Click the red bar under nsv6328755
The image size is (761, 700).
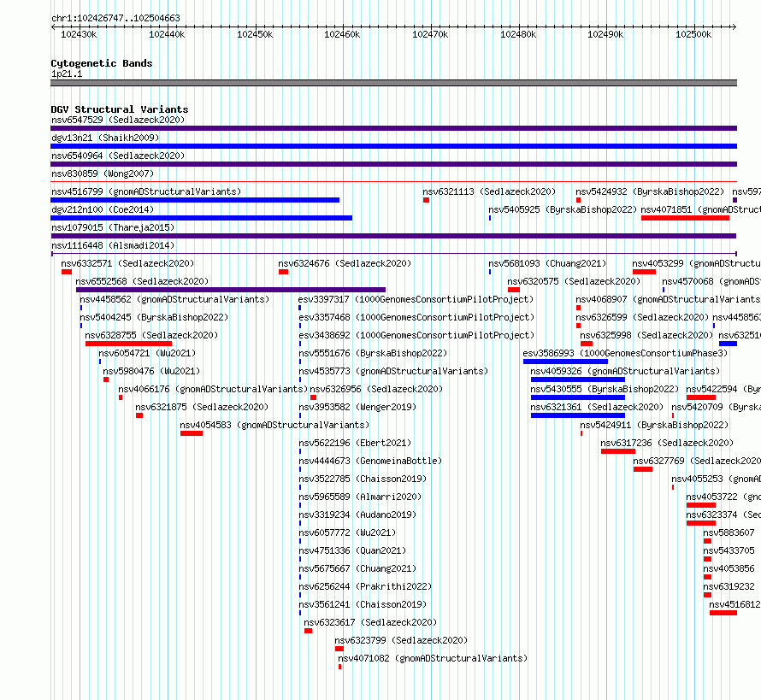pyautogui.click(x=128, y=344)
